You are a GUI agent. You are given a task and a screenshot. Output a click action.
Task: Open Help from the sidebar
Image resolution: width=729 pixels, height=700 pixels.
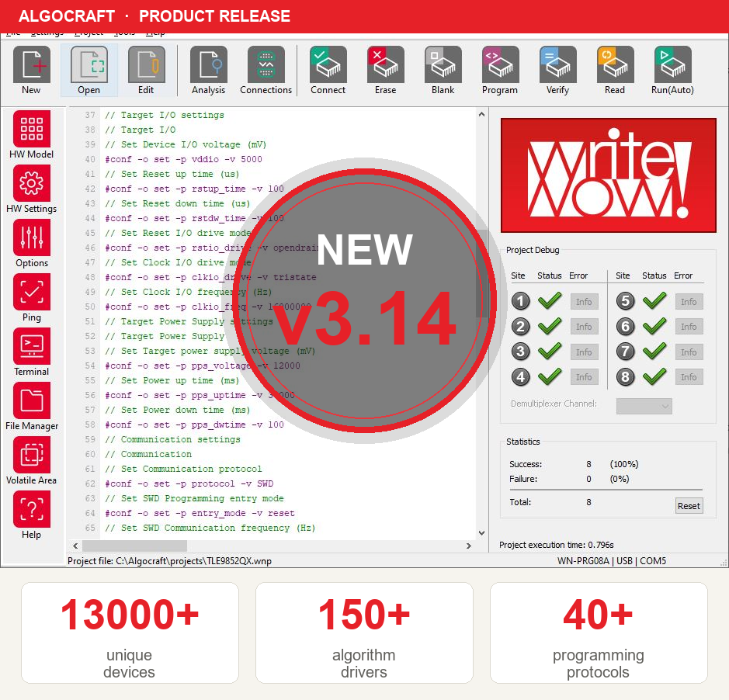[32, 509]
